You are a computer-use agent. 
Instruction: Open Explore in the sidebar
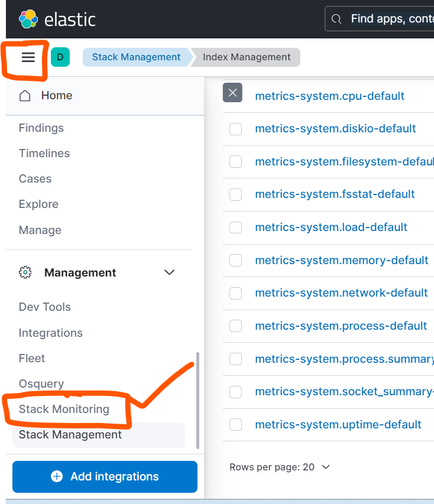tap(38, 204)
